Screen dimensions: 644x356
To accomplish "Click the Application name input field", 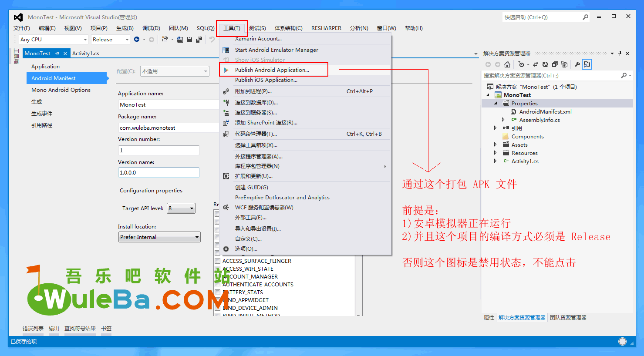I will point(169,104).
